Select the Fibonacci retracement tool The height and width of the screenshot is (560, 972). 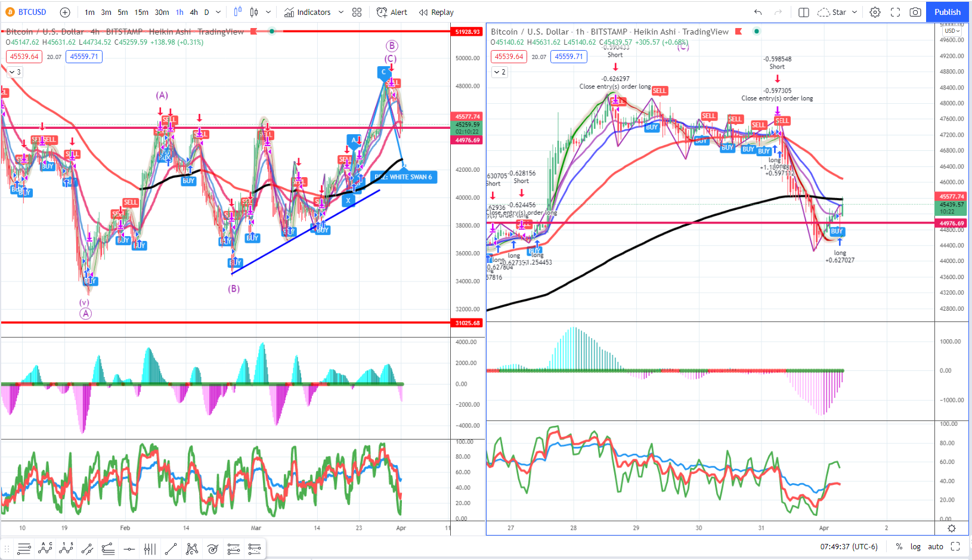point(108,549)
